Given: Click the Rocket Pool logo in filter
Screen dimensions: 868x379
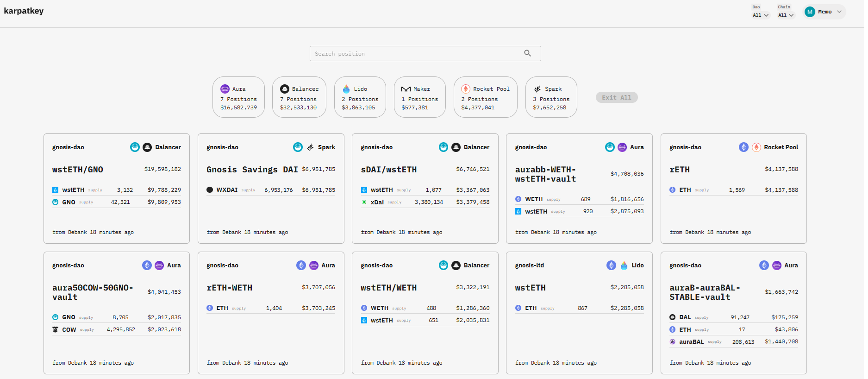Looking at the screenshot, I should click(466, 89).
